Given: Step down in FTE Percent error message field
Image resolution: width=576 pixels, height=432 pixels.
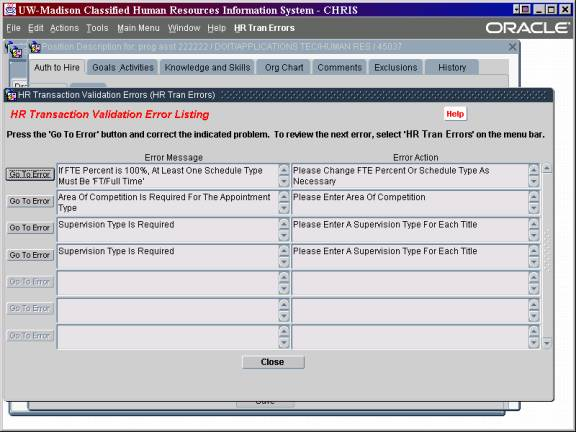Looking at the screenshot, I should point(284,181).
